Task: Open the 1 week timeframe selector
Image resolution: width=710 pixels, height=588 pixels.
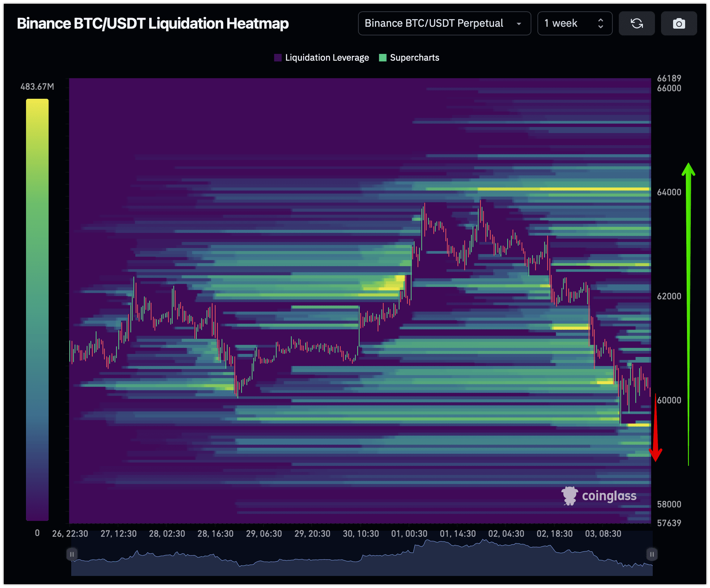Action: (x=575, y=23)
